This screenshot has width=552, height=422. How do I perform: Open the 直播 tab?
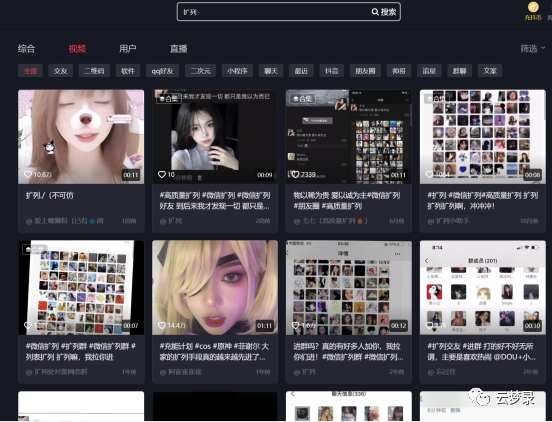pyautogui.click(x=178, y=49)
